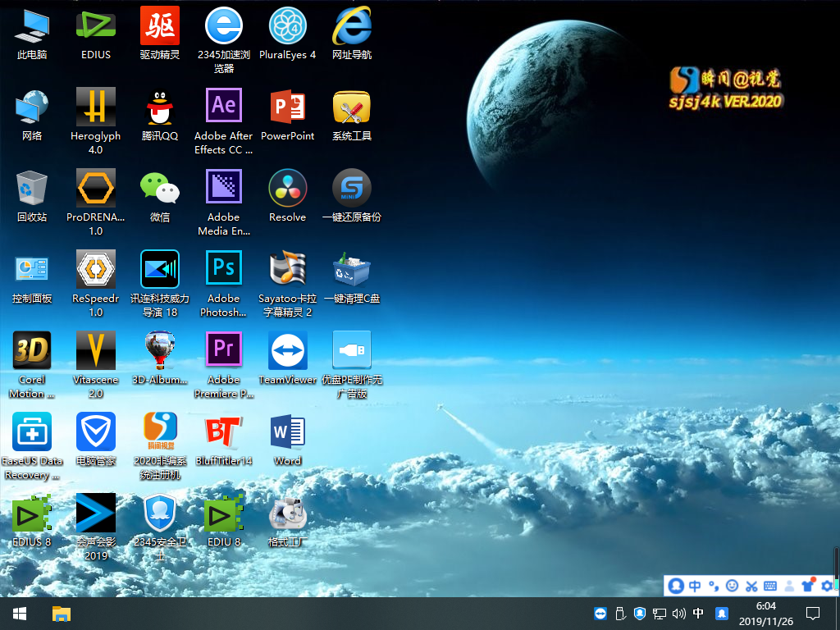Image resolution: width=840 pixels, height=630 pixels.
Task: Open the skin shirt icon on IME toolbar
Action: coord(808,585)
